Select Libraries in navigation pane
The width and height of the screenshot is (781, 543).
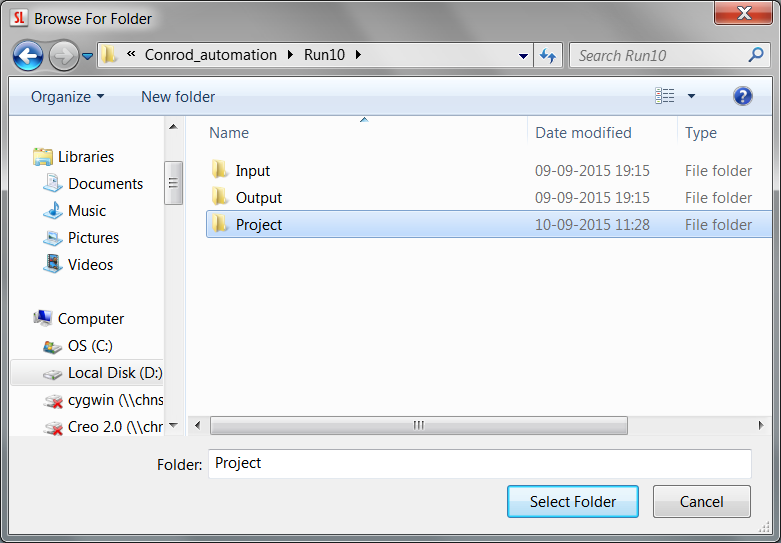[86, 157]
